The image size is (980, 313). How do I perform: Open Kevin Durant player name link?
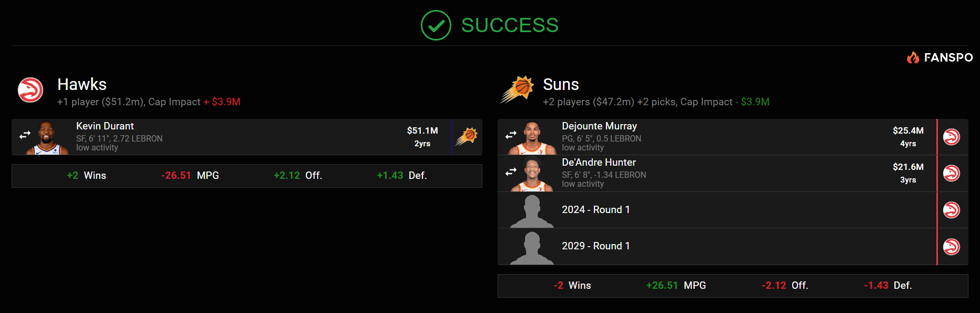pyautogui.click(x=105, y=126)
